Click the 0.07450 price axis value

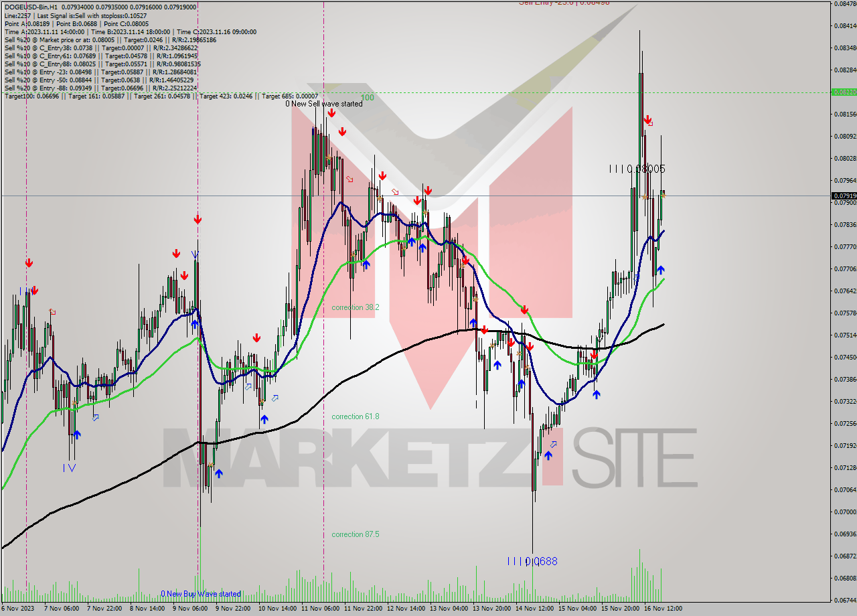click(845, 357)
